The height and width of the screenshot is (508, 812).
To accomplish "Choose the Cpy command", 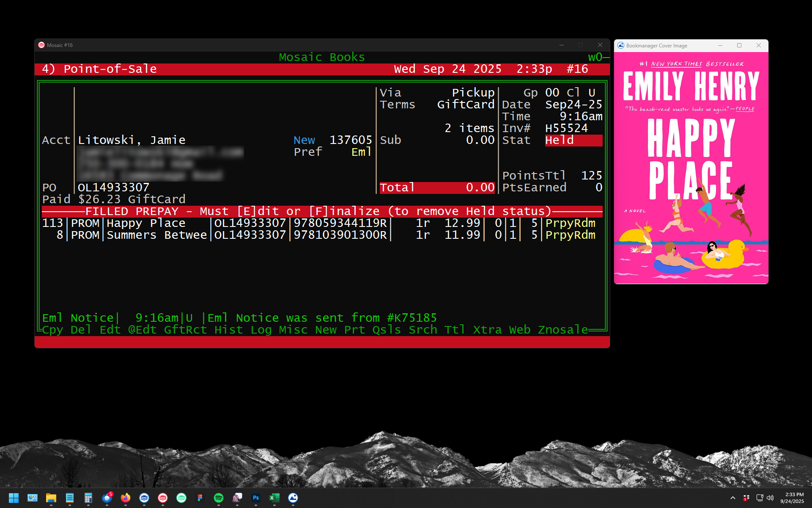I will click(52, 329).
